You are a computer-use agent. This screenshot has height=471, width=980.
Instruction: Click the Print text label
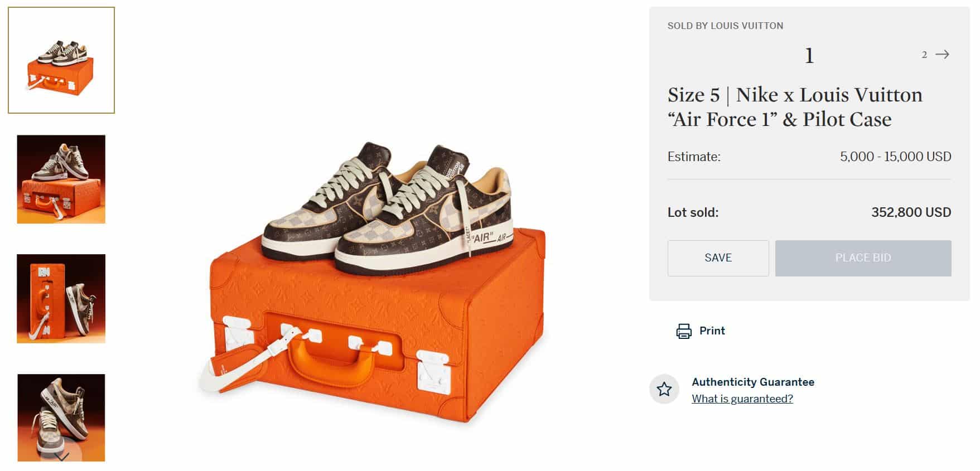pos(712,331)
